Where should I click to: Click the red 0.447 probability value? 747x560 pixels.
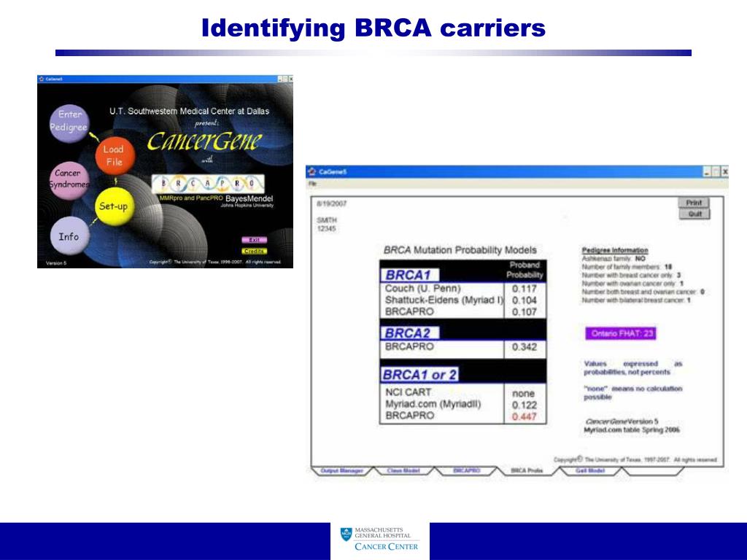pyautogui.click(x=524, y=416)
